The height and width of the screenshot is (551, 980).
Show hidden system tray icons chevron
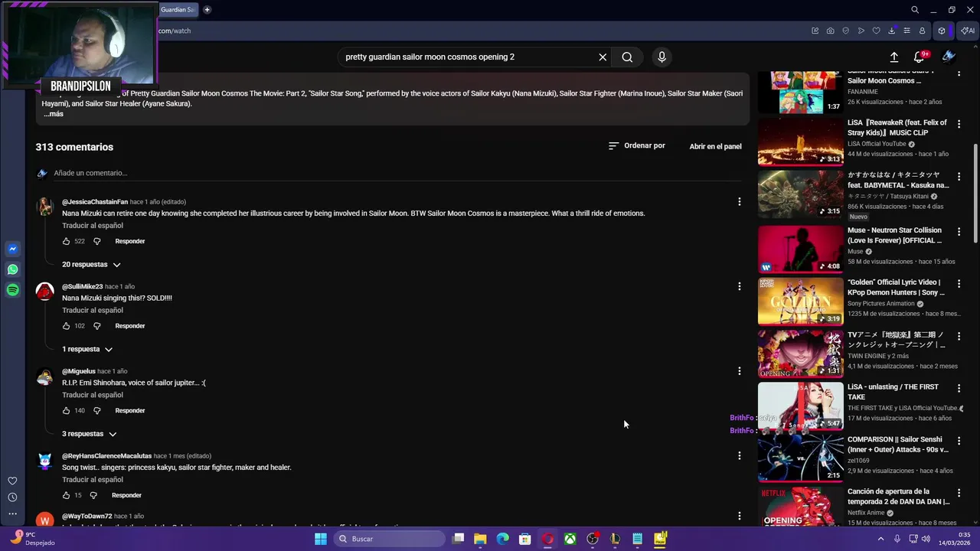click(880, 539)
